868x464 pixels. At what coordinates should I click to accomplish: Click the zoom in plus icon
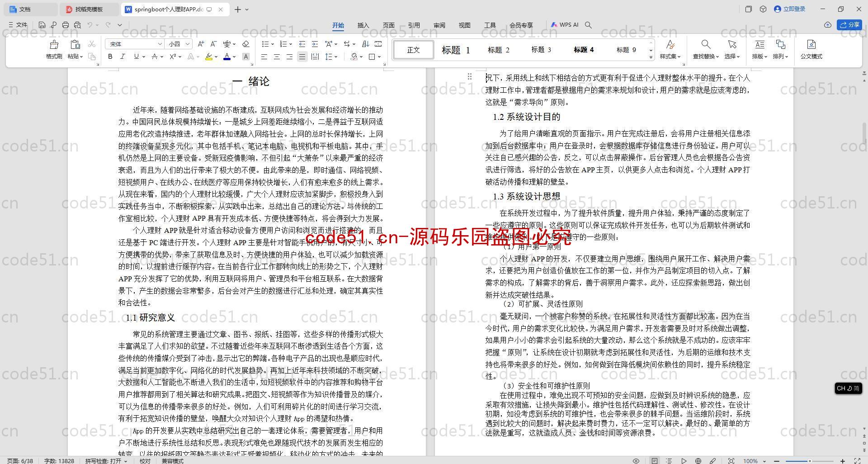843,461
